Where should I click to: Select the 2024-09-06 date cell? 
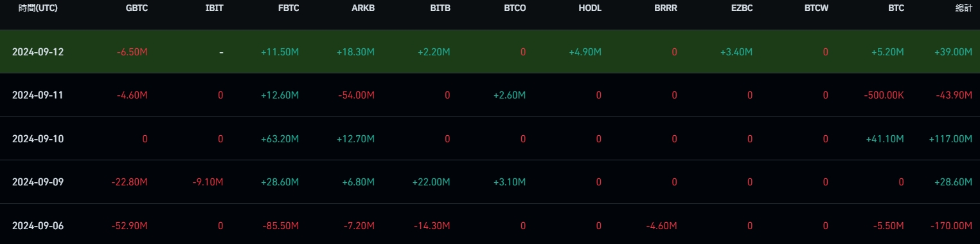pyautogui.click(x=38, y=227)
